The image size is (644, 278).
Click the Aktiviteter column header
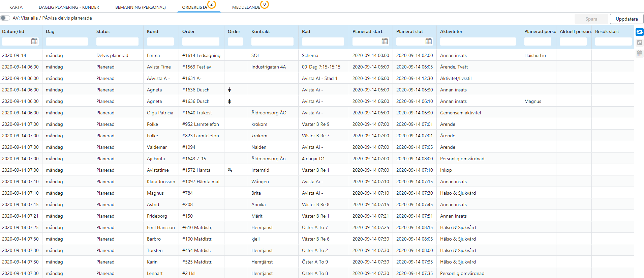(x=451, y=31)
